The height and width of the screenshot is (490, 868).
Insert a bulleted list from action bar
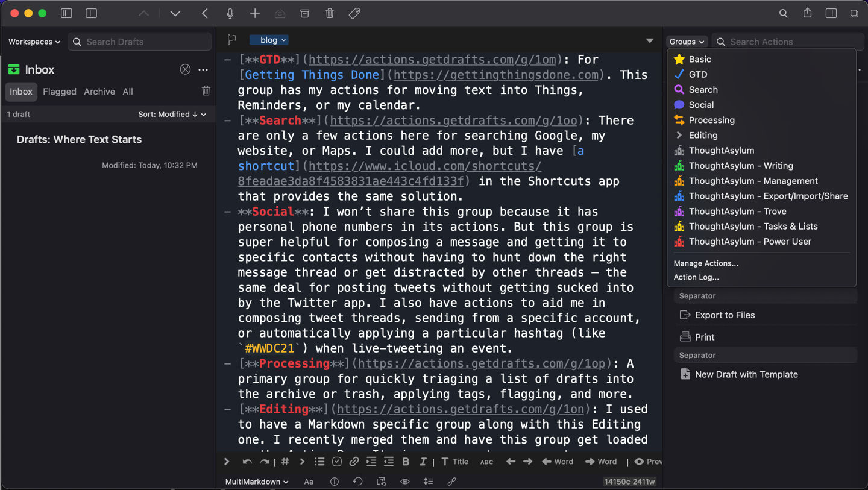319,462
